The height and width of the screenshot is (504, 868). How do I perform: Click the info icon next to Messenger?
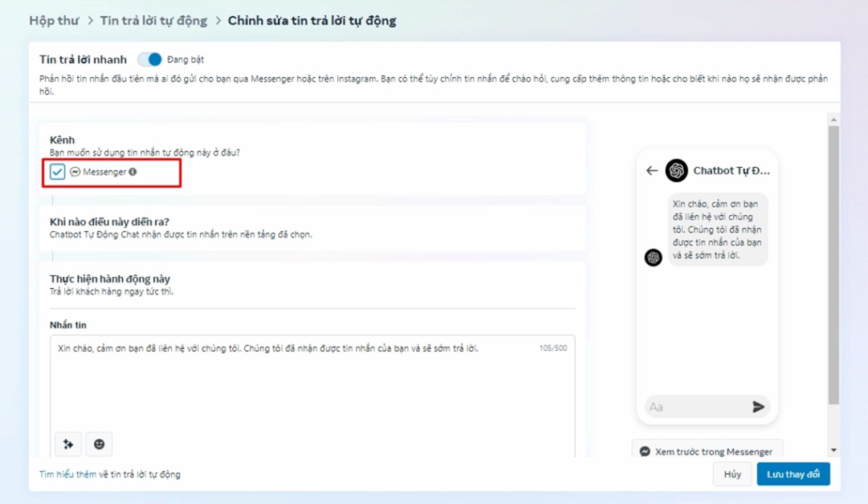(132, 171)
